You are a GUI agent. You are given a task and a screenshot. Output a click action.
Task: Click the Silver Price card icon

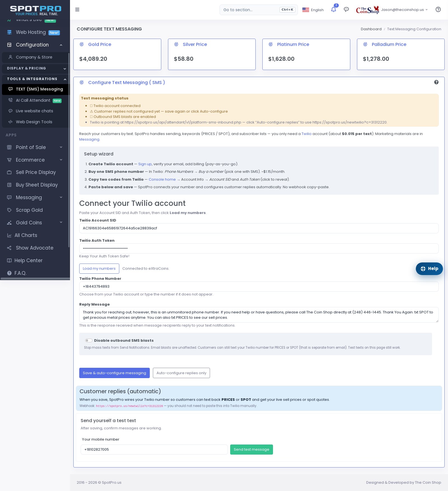[176, 44]
